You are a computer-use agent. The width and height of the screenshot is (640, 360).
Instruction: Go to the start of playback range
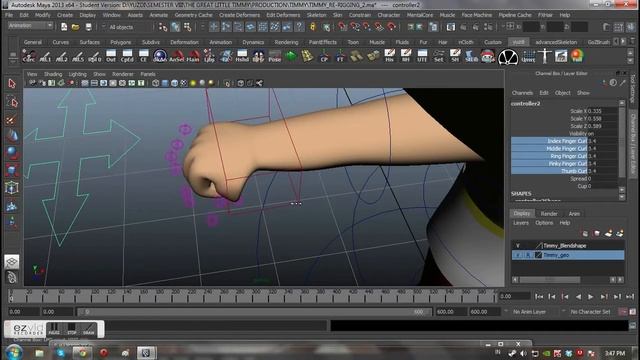pyautogui.click(x=539, y=297)
